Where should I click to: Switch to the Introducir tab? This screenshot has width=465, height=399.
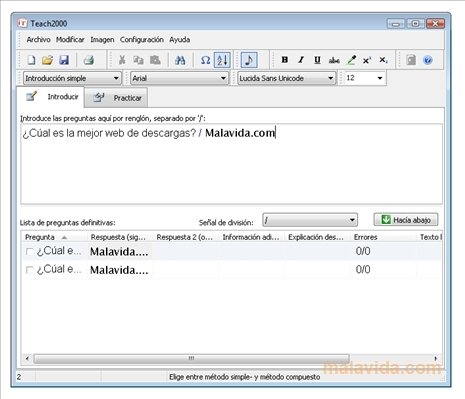pyautogui.click(x=51, y=97)
